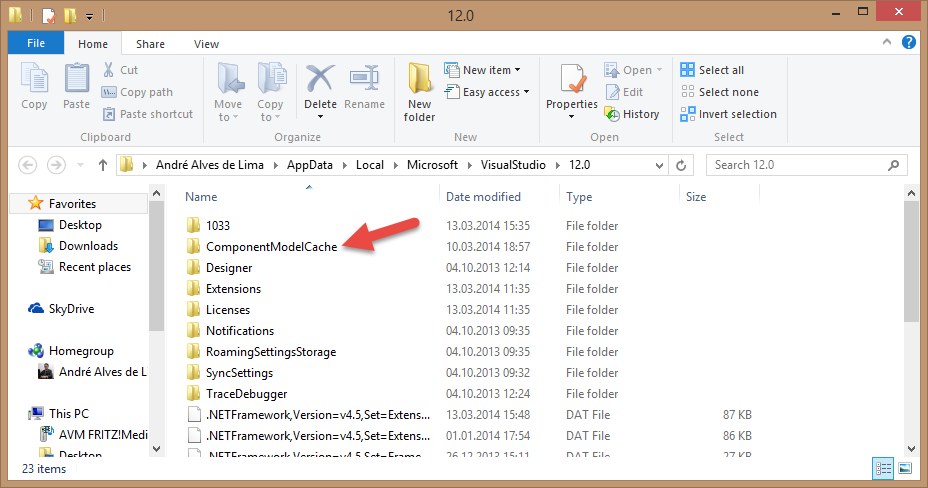Click Local in the address path
The width and height of the screenshot is (928, 488).
point(370,165)
